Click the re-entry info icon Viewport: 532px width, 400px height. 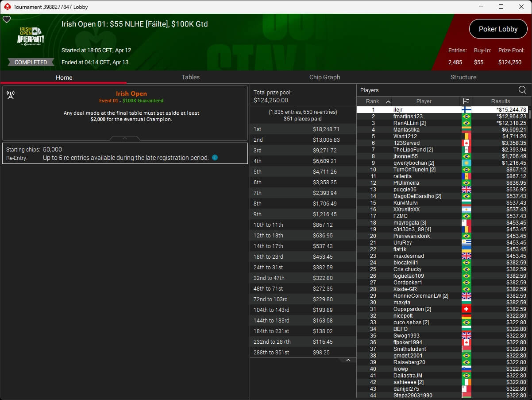(215, 158)
